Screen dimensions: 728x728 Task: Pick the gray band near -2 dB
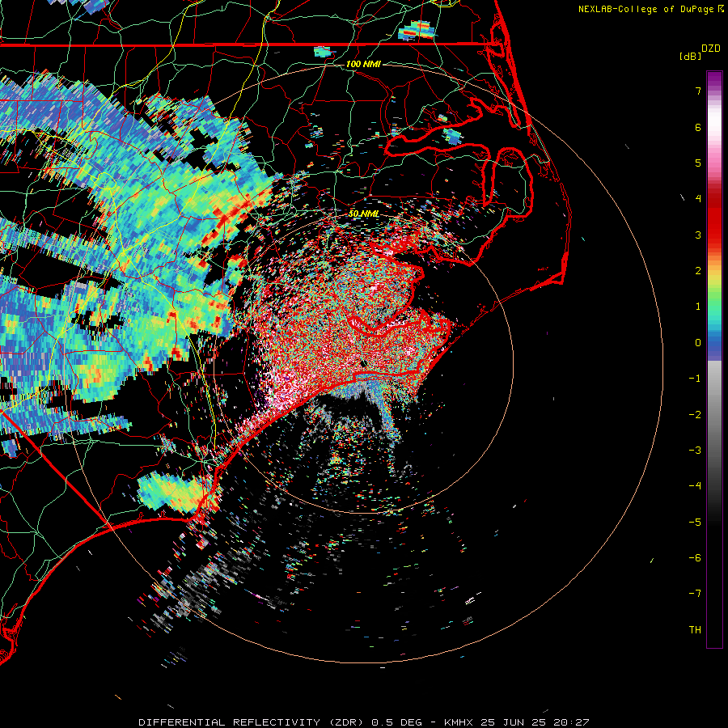tap(714, 413)
